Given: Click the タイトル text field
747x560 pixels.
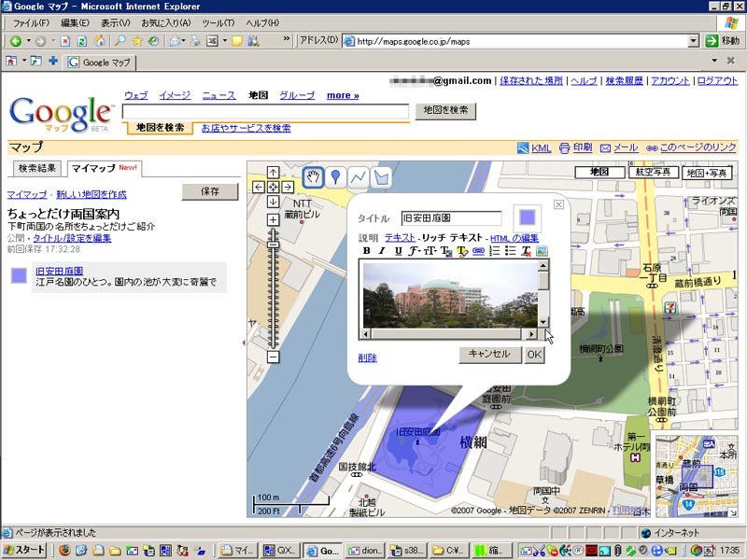Looking at the screenshot, I should 451,218.
